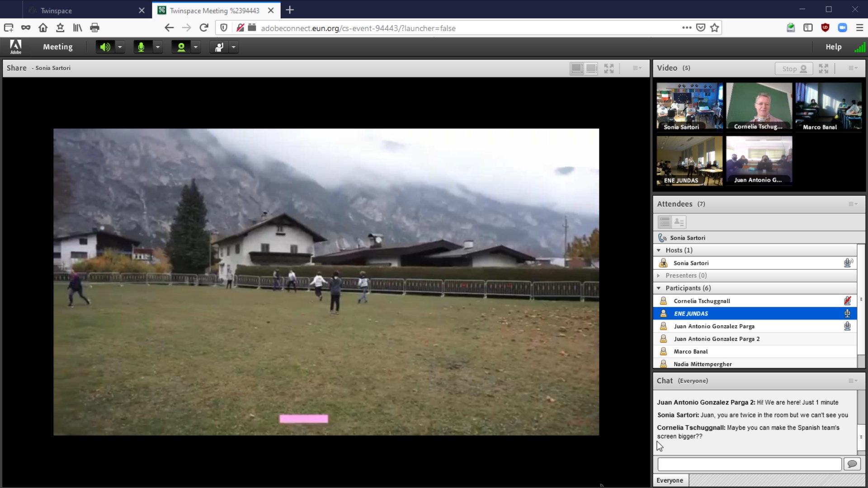Click the chat message input field
The image size is (868, 488).
click(x=749, y=464)
